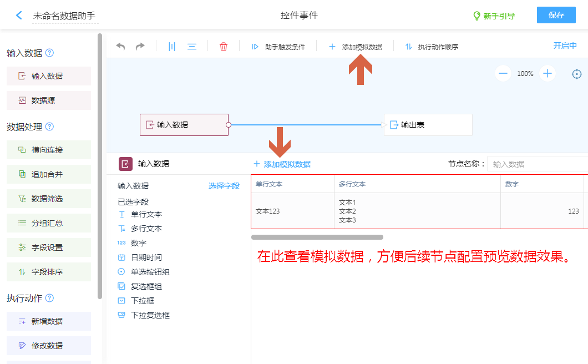Toggle the 开启中 status switch
Screen dimensions: 588x364
565,46
